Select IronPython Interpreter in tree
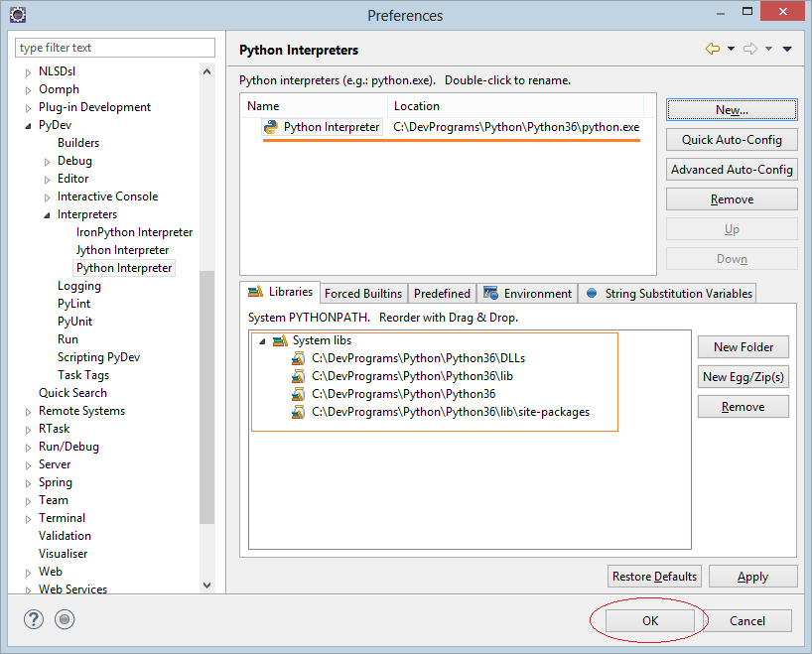The width and height of the screenshot is (812, 654). (134, 232)
